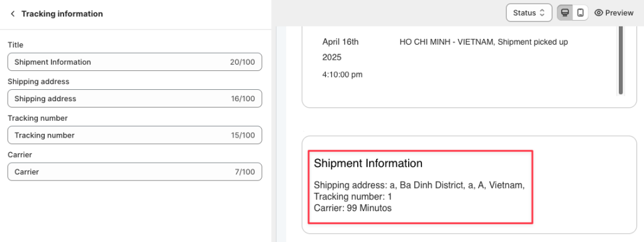Click into the Shipping address text field

pos(135,99)
